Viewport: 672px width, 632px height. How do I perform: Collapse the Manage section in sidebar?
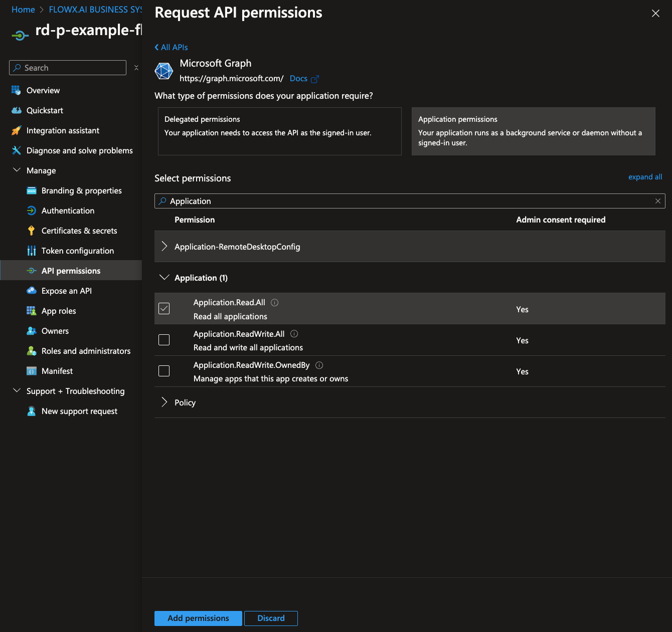[x=17, y=170]
